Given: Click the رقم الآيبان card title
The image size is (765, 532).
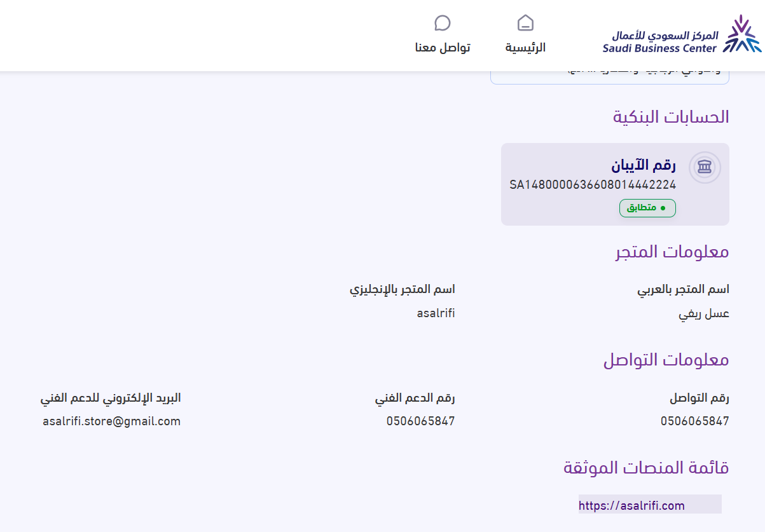Looking at the screenshot, I should tap(643, 165).
